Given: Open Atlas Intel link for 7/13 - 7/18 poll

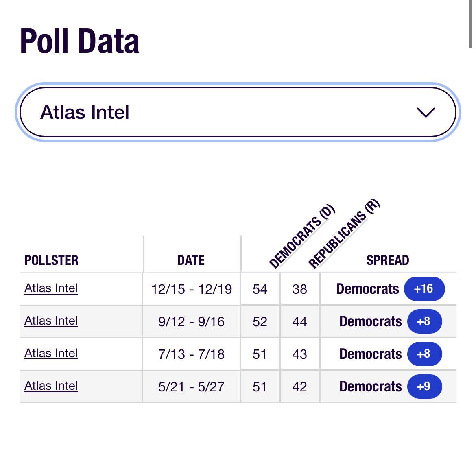Looking at the screenshot, I should pos(51,353).
